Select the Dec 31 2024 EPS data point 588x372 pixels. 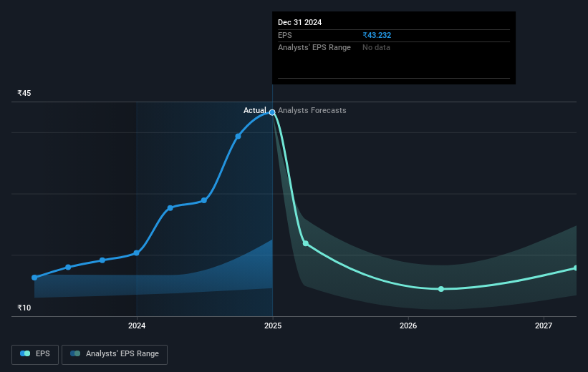click(272, 112)
